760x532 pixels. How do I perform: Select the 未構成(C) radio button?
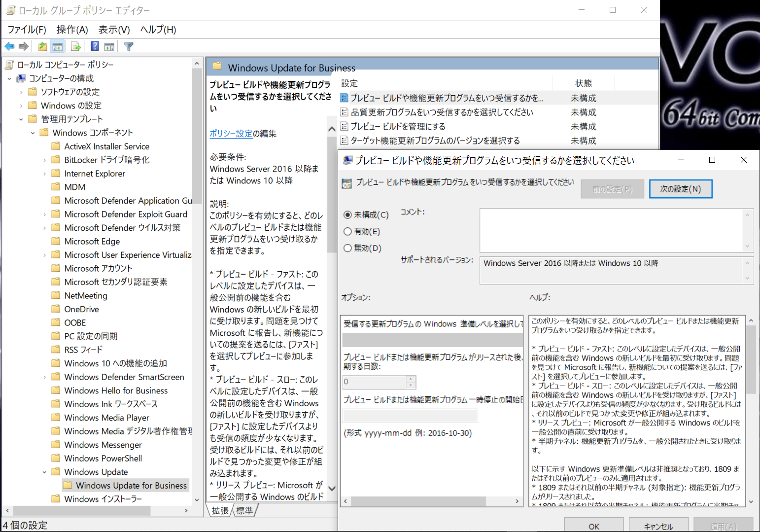pos(348,215)
